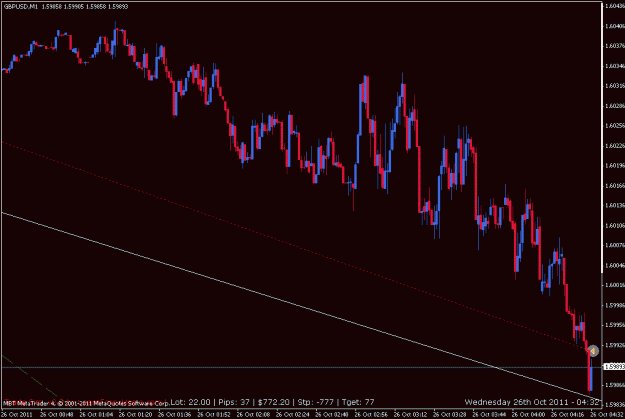
Task: Click the round arrow marker beside the last candle
Action: click(593, 351)
